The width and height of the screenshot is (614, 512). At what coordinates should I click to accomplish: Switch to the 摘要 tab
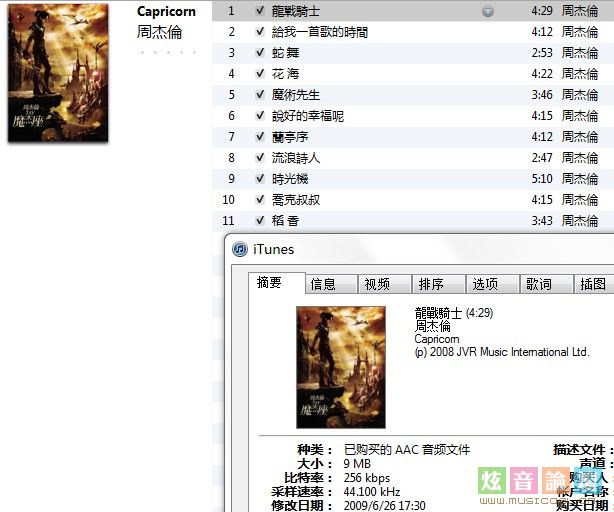tap(277, 283)
